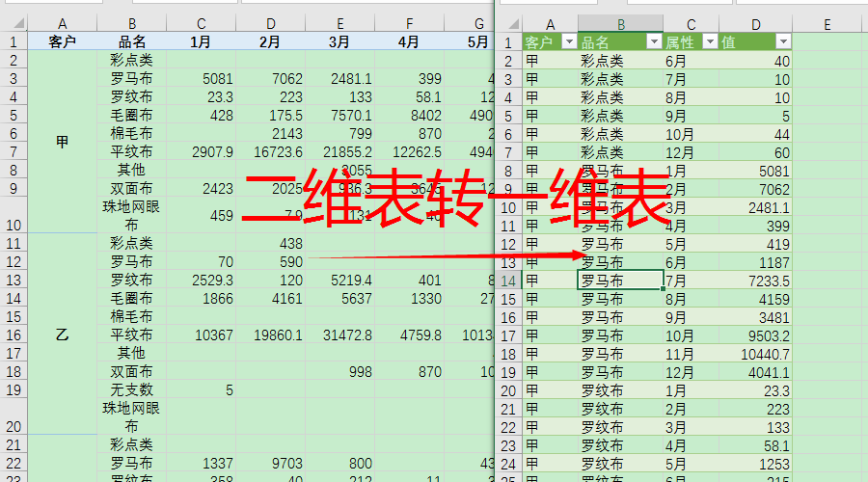Select merged cell 甲 in left sheet
Viewport: 868px width, 482px height.
(62, 142)
